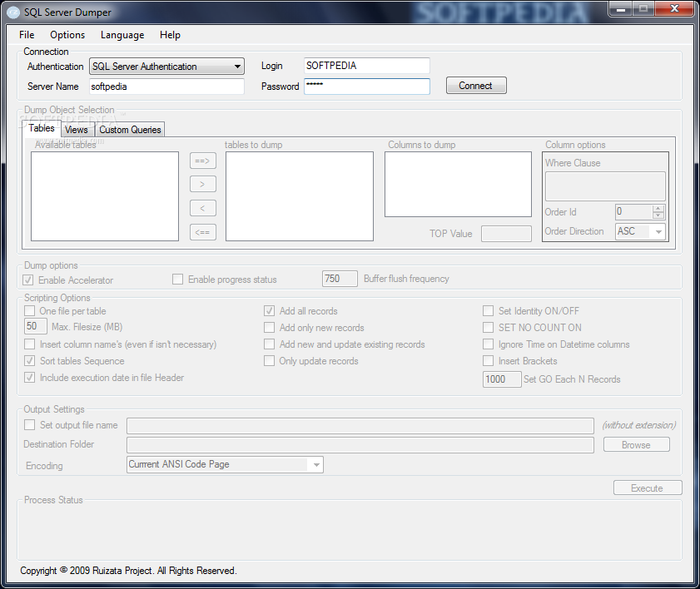Click the Execute button

pyautogui.click(x=648, y=488)
